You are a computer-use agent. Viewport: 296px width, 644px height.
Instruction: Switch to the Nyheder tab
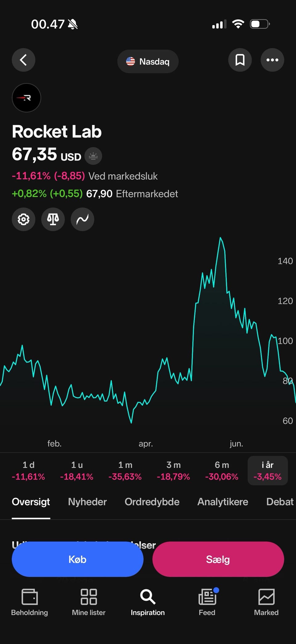[87, 502]
